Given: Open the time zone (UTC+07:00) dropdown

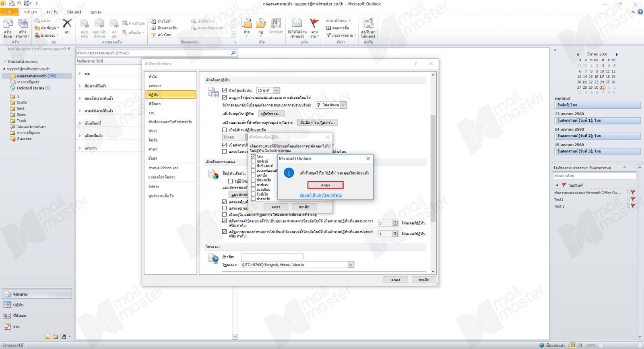Looking at the screenshot, I should tap(351, 265).
